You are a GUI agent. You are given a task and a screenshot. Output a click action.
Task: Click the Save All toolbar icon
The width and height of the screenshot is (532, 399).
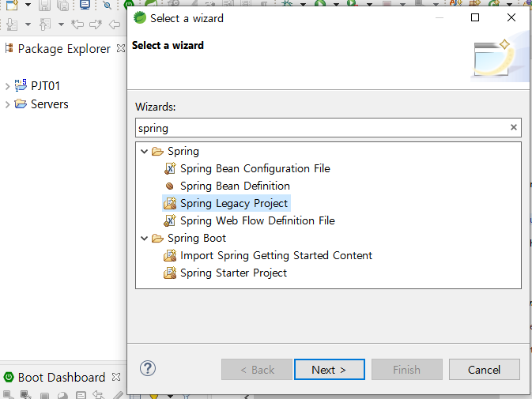coord(63,5)
